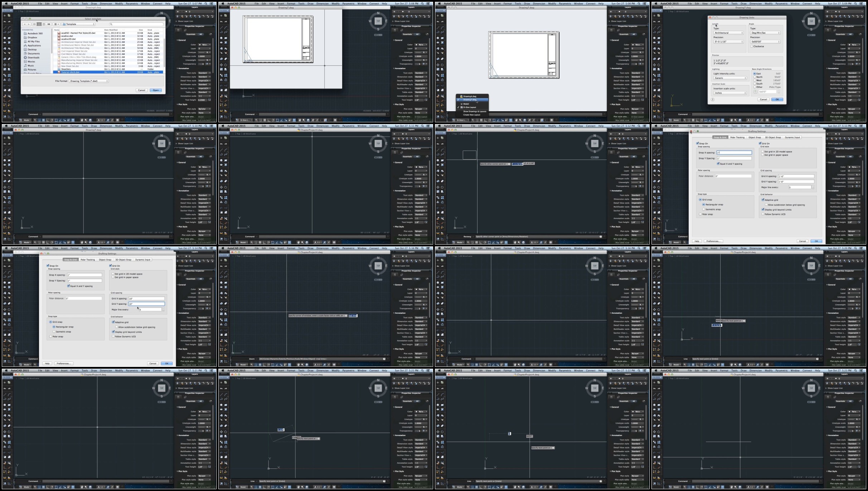Enable the Clockwise checkbox
Image resolution: width=868 pixels, height=491 pixels.
tap(751, 46)
